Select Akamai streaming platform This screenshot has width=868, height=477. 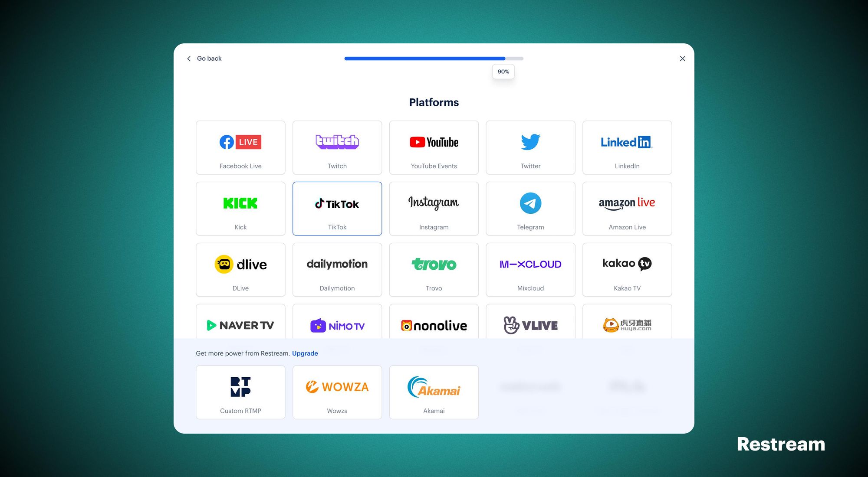434,391
